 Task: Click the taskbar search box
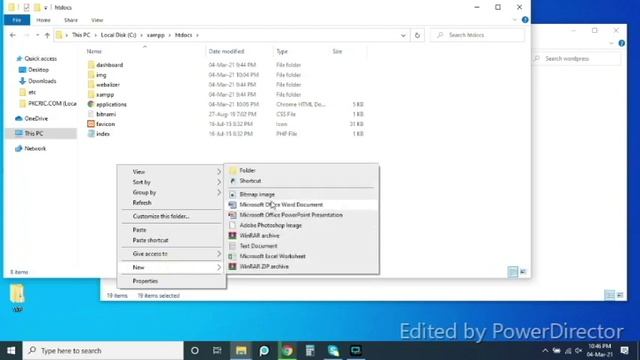(x=103, y=351)
